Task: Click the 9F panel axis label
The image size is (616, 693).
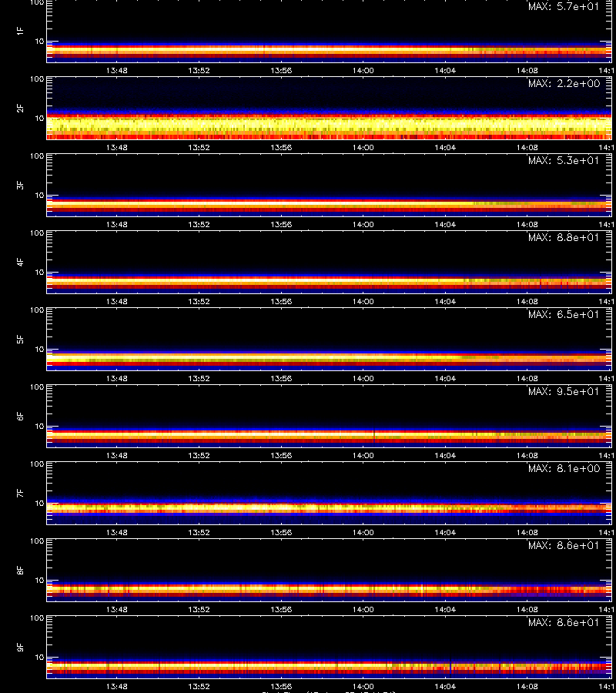Action: point(20,648)
